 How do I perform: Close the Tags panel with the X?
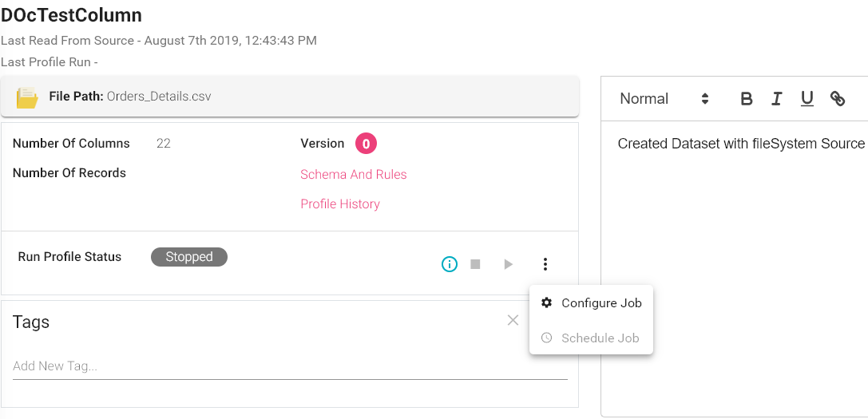point(513,320)
